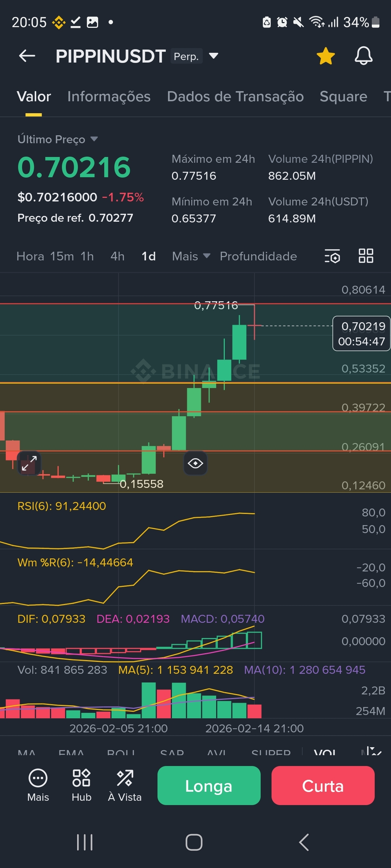The height and width of the screenshot is (868, 391).
Task: Tap the current price 0,70219 countdown label
Action: (x=361, y=333)
